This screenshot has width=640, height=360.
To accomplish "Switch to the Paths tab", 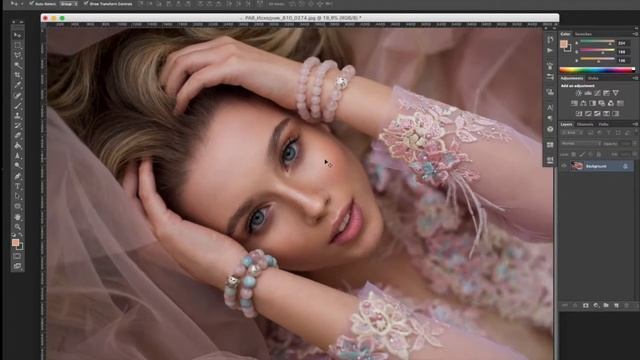I will click(603, 124).
